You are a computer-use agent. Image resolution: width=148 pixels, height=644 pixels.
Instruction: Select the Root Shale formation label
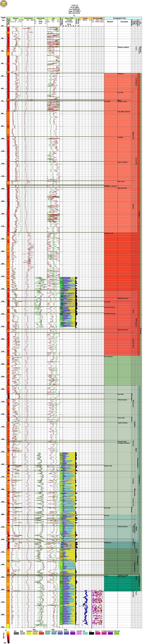click(121, 394)
